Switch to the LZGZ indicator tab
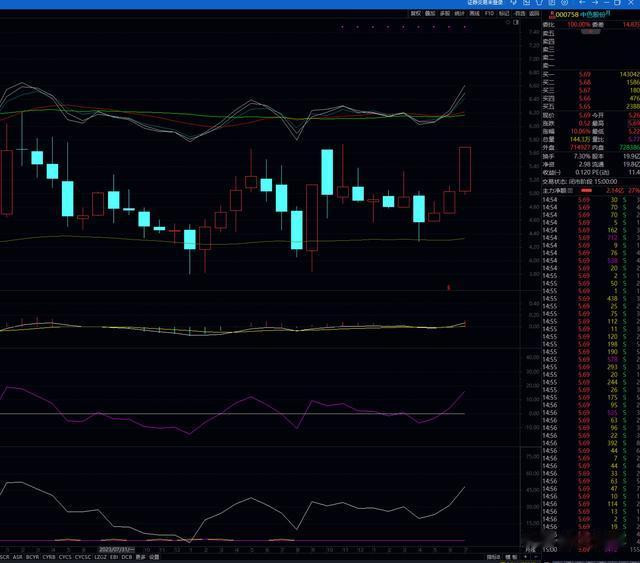This screenshot has width=640, height=563. click(100, 557)
